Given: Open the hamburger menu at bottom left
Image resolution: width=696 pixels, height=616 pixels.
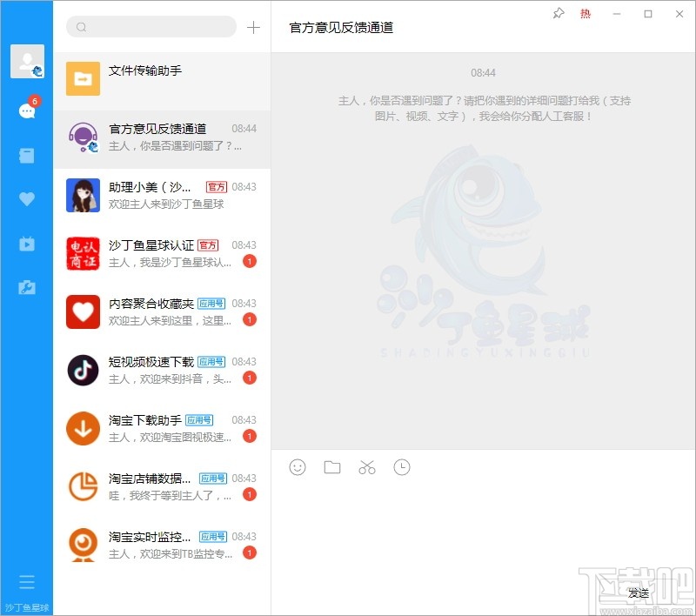Looking at the screenshot, I should coord(27,581).
